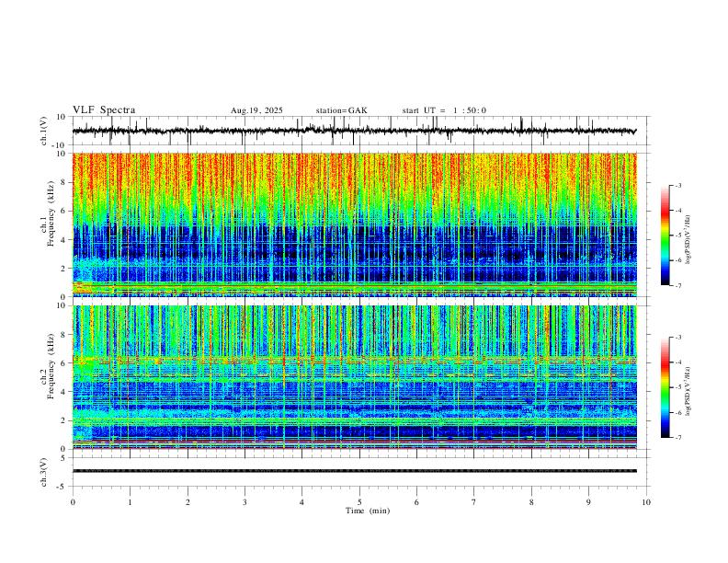This screenshot has height=563, width=728.
Task: Select the ch.2 "Frequency (kHz)" axis label
Action: (x=51, y=366)
